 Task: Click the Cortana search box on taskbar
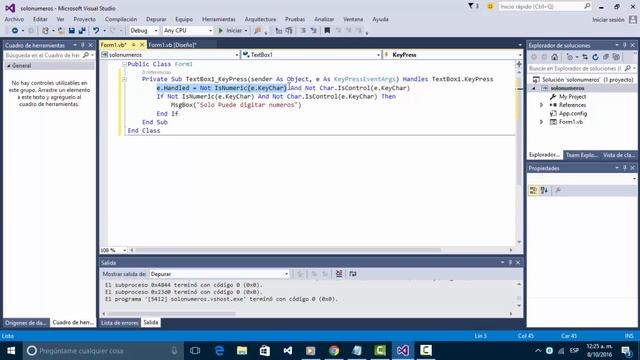click(102, 351)
